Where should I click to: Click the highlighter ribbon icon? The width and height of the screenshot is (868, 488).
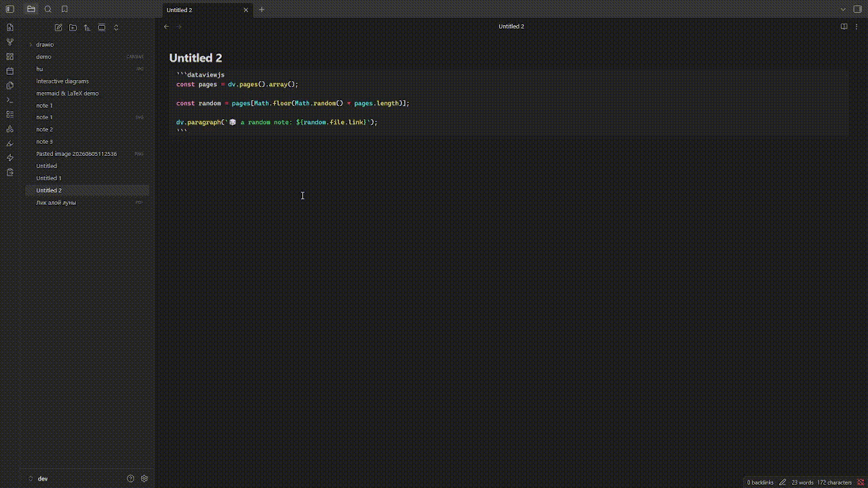(9, 143)
